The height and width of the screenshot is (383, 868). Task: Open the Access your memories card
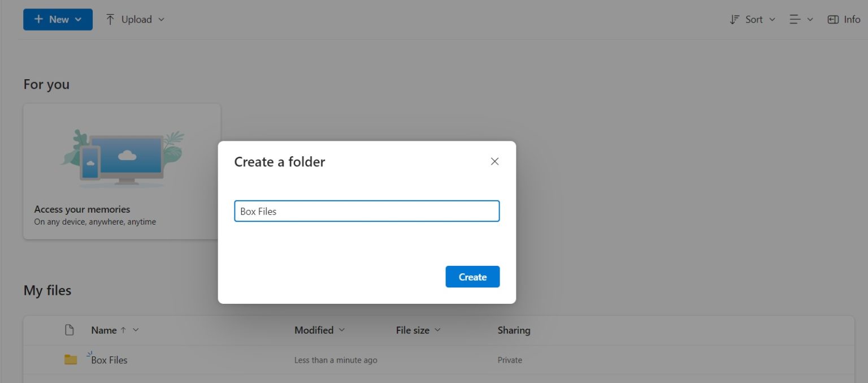click(121, 170)
